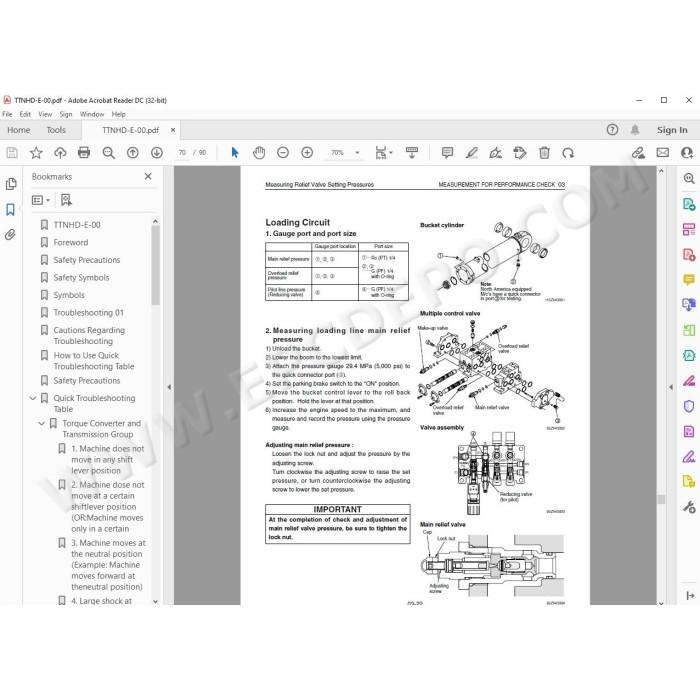Open How to Use Quick Troubleshooting Table
700x700 pixels.
point(94,361)
